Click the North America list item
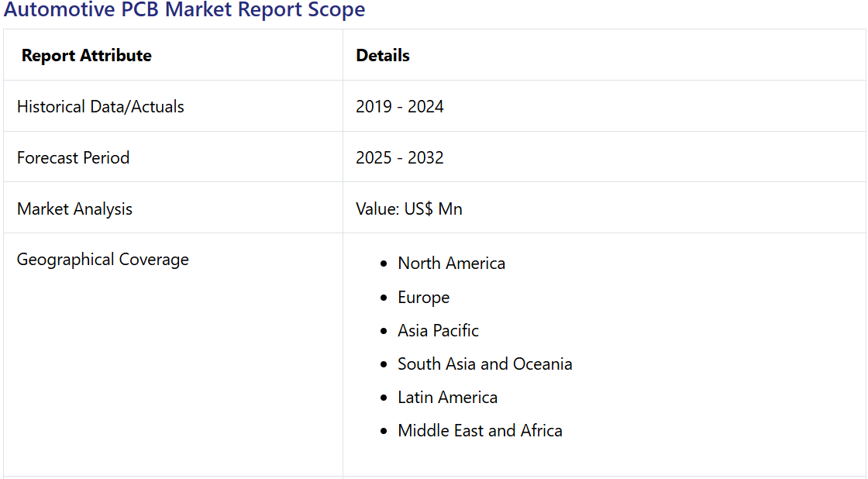868x479 pixels. (451, 264)
